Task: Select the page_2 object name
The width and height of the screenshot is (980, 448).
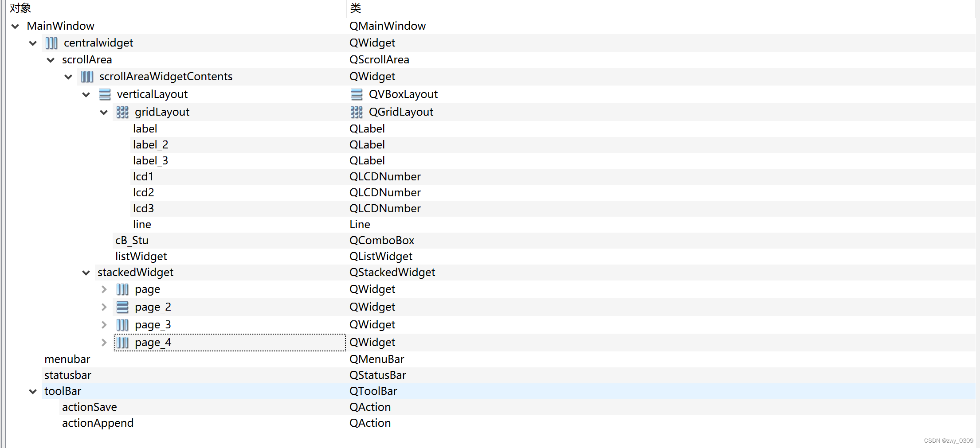Action: tap(153, 307)
